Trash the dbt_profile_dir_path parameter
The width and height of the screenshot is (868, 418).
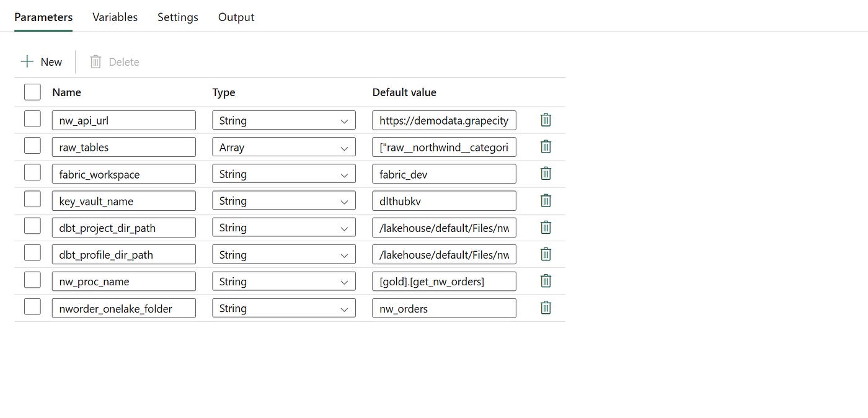[546, 254]
